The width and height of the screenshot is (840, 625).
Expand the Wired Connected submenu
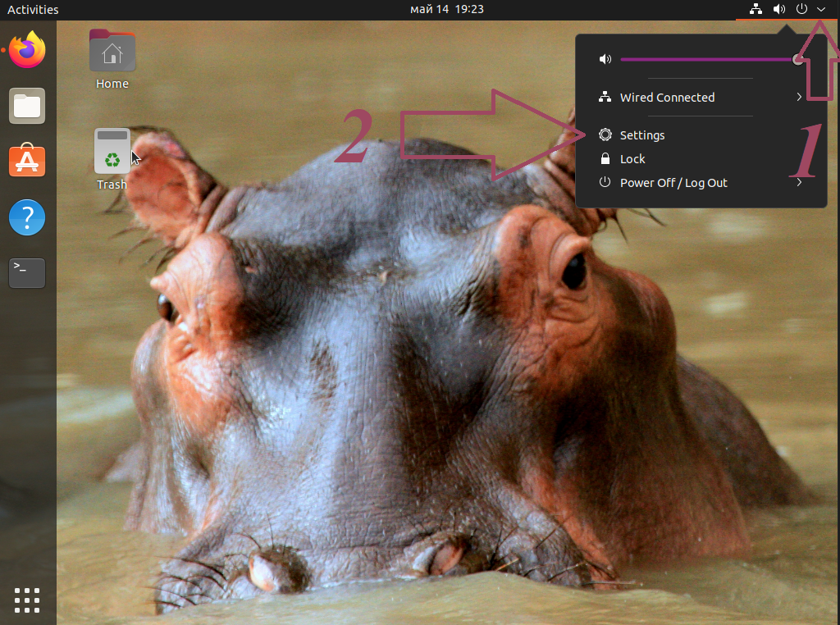point(701,98)
